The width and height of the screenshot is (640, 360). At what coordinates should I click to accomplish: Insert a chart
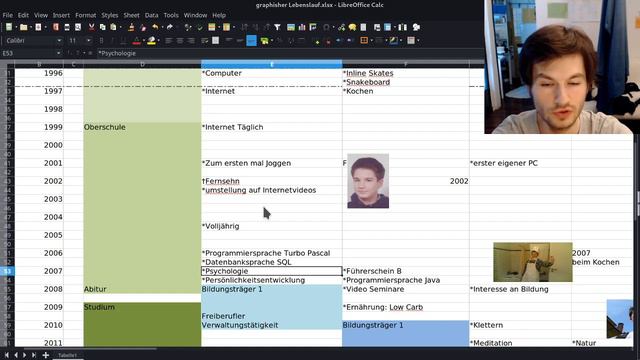(302, 27)
